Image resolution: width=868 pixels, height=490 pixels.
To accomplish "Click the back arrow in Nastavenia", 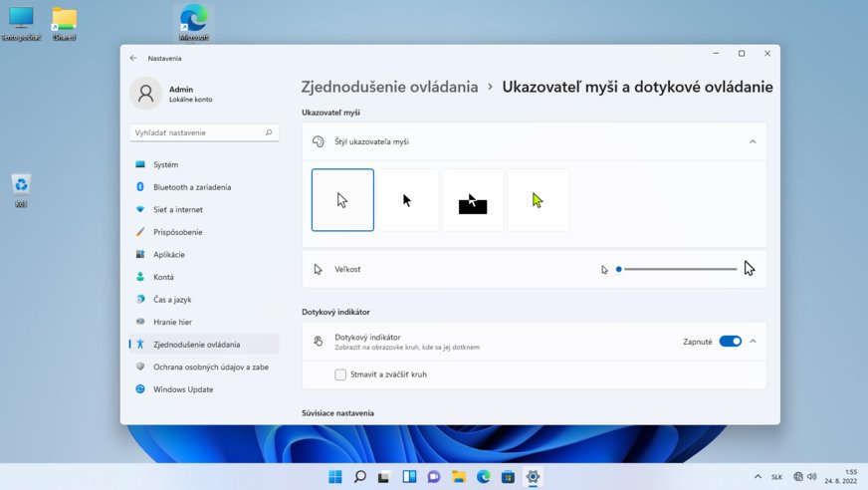I will [x=134, y=59].
